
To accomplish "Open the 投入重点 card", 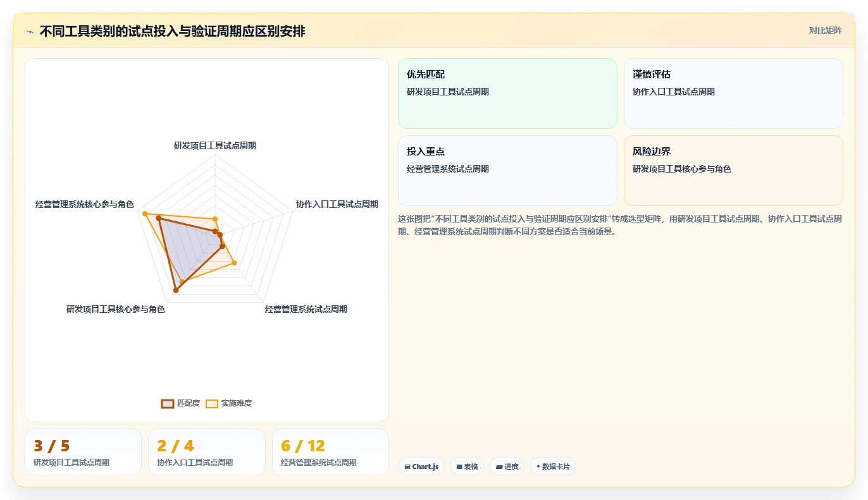I will [507, 171].
